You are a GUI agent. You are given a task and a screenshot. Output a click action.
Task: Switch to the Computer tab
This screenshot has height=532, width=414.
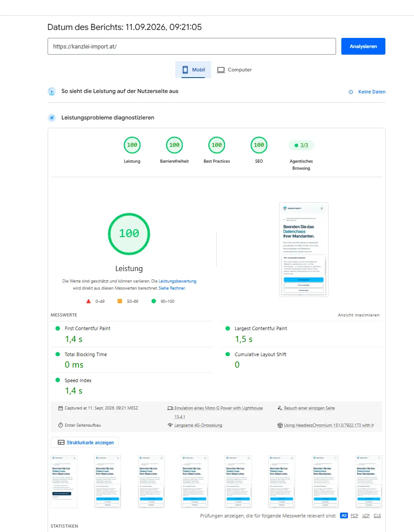pyautogui.click(x=234, y=70)
